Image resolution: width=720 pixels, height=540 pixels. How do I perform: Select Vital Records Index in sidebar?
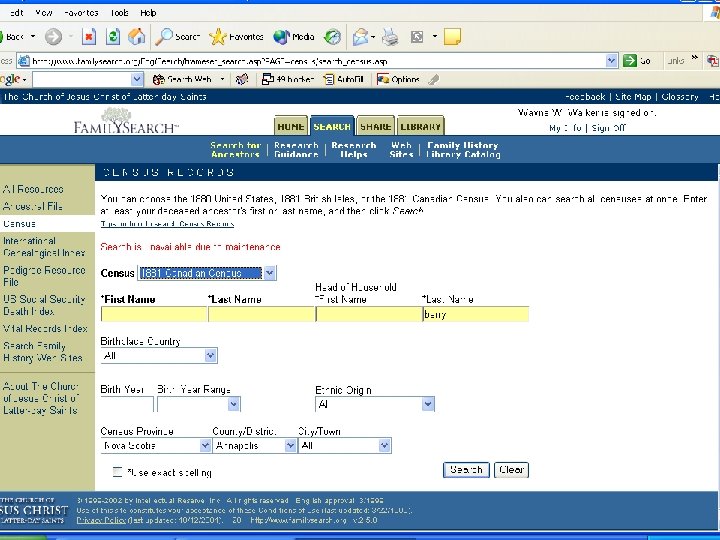tap(45, 328)
